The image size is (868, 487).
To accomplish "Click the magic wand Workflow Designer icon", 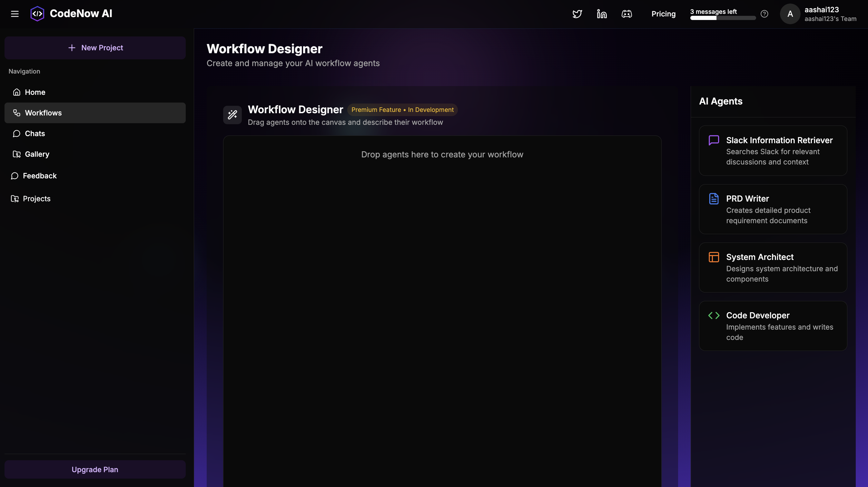I will 232,115.
